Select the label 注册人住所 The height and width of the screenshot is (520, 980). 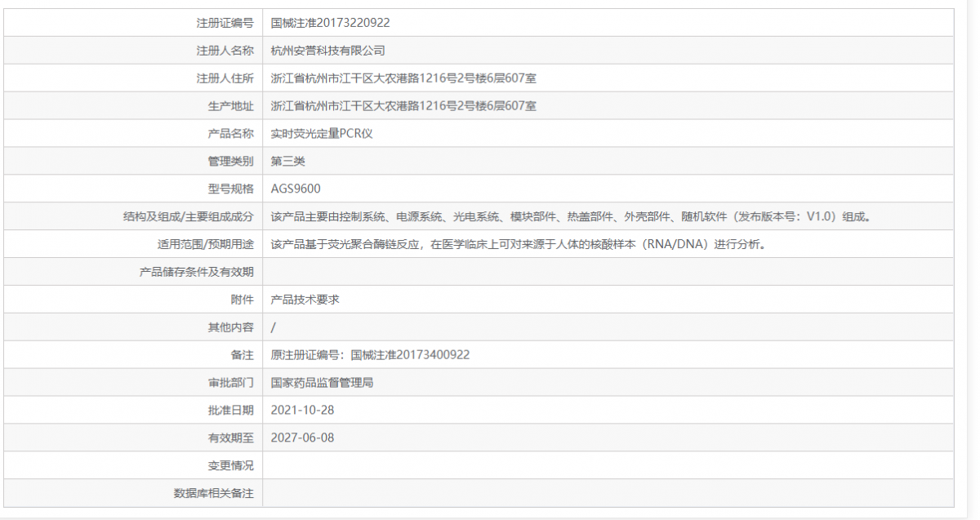(x=225, y=78)
